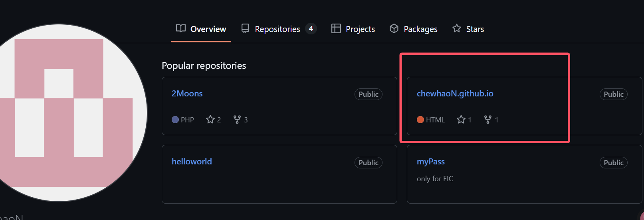The image size is (644, 220).
Task: Click the PHP language color dot
Action: pos(175,120)
